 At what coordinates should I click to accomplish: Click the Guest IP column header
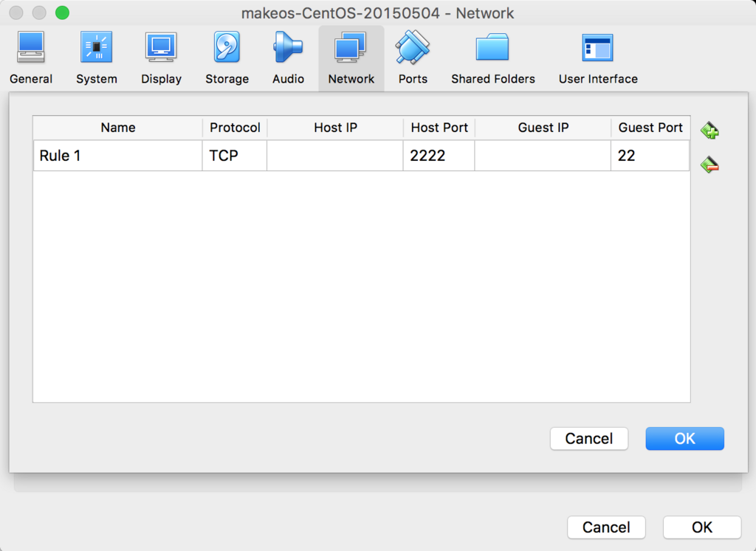[x=543, y=128]
